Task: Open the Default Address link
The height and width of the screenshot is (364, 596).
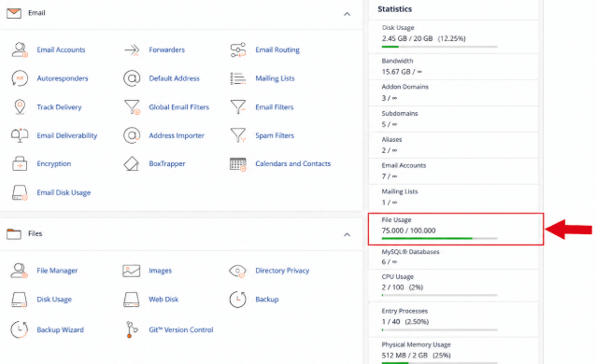Action: click(174, 78)
